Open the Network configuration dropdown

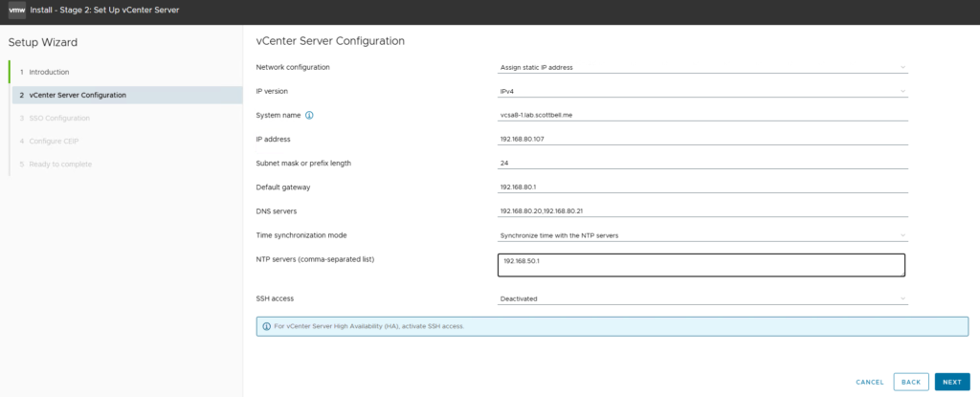(x=702, y=67)
